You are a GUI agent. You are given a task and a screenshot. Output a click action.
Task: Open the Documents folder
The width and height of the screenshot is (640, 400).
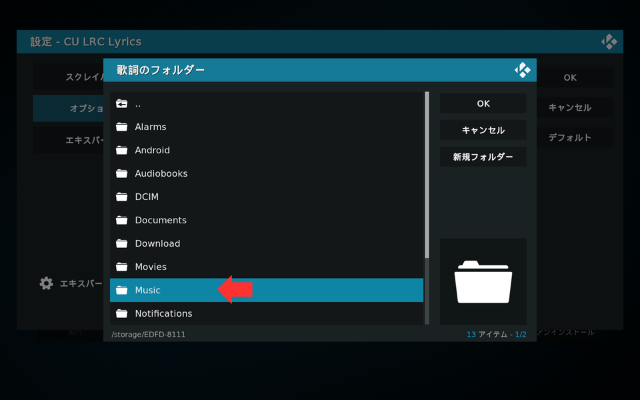160,220
